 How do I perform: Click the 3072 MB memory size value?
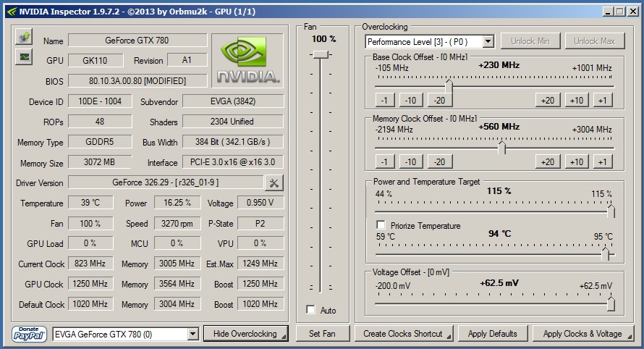100,162
